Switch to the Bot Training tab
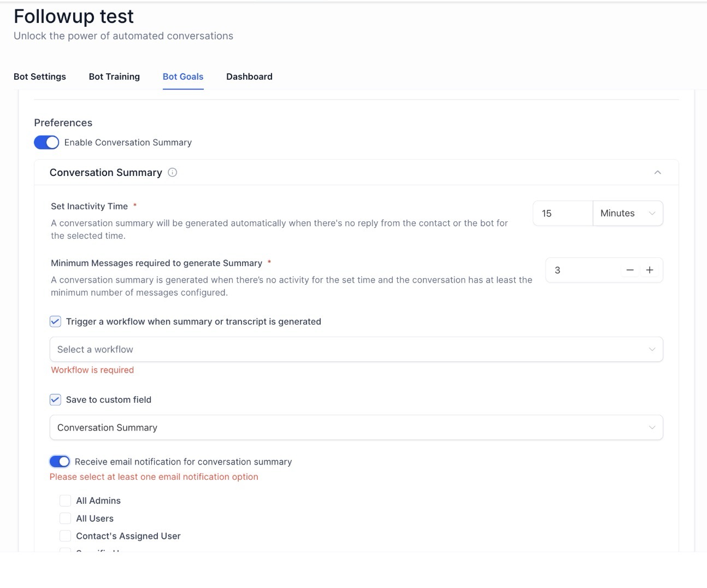The width and height of the screenshot is (707, 588). (114, 77)
